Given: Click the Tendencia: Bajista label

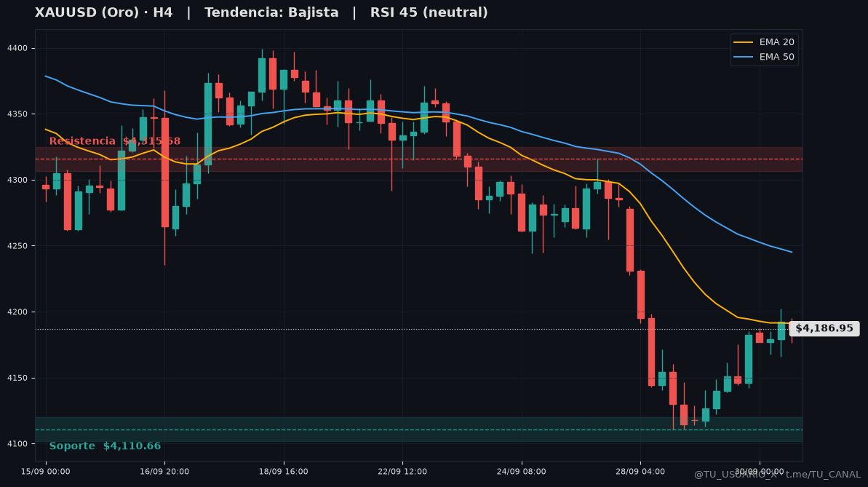Looking at the screenshot, I should click(x=271, y=12).
